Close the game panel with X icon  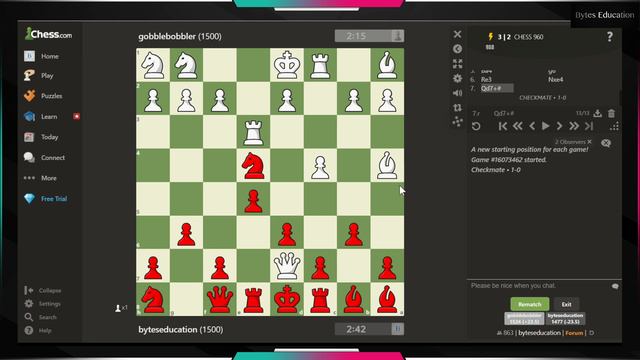coord(458,34)
